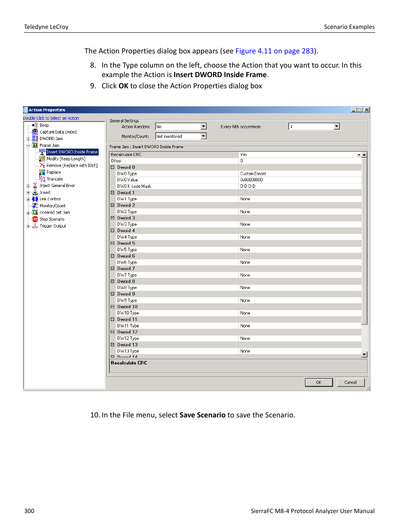Click the DWORD Jam icon
411x532 pixels.
tap(35, 139)
